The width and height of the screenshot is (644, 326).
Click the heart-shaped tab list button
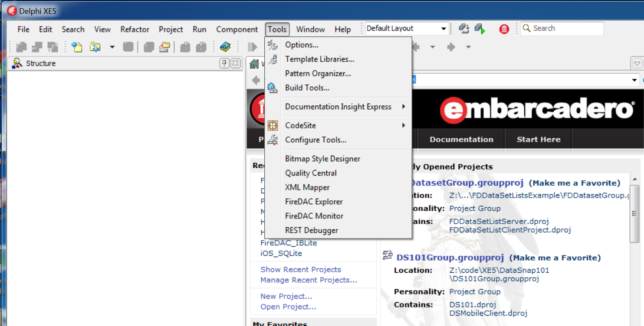click(x=637, y=64)
